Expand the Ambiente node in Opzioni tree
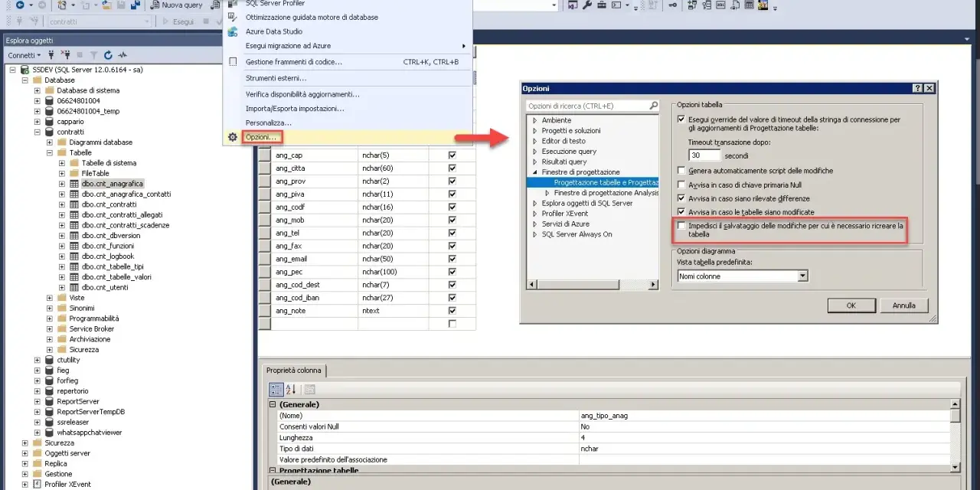This screenshot has height=490, width=980. (534, 120)
